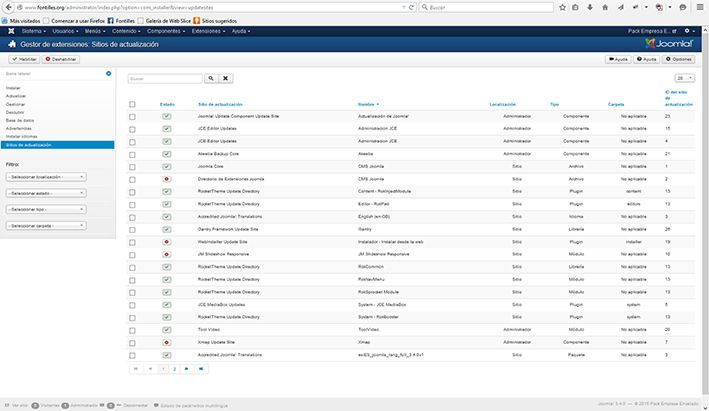The width and height of the screenshot is (709, 411).
Task: Enable the disabled Directorio de Extensiones Joomla site
Action: point(166,179)
